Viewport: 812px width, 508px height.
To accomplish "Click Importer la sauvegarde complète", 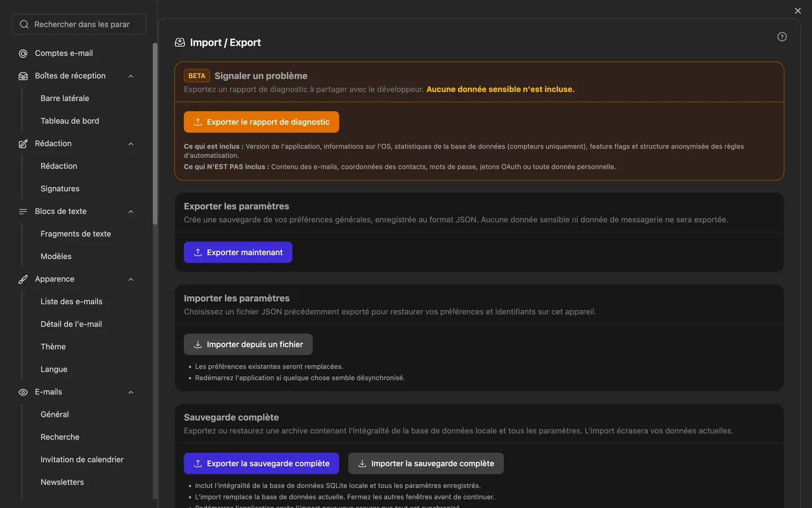I will tap(426, 463).
